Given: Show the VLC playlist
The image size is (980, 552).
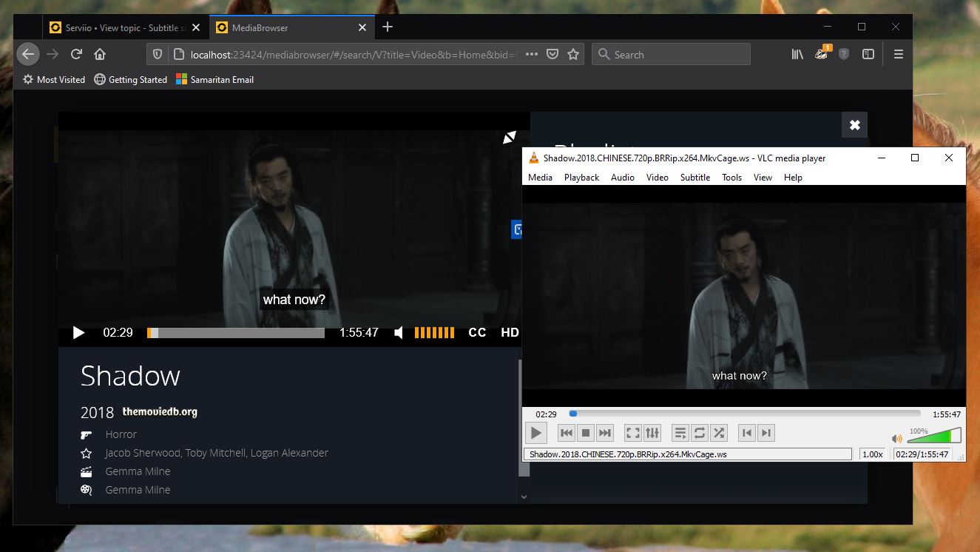Looking at the screenshot, I should tap(680, 433).
